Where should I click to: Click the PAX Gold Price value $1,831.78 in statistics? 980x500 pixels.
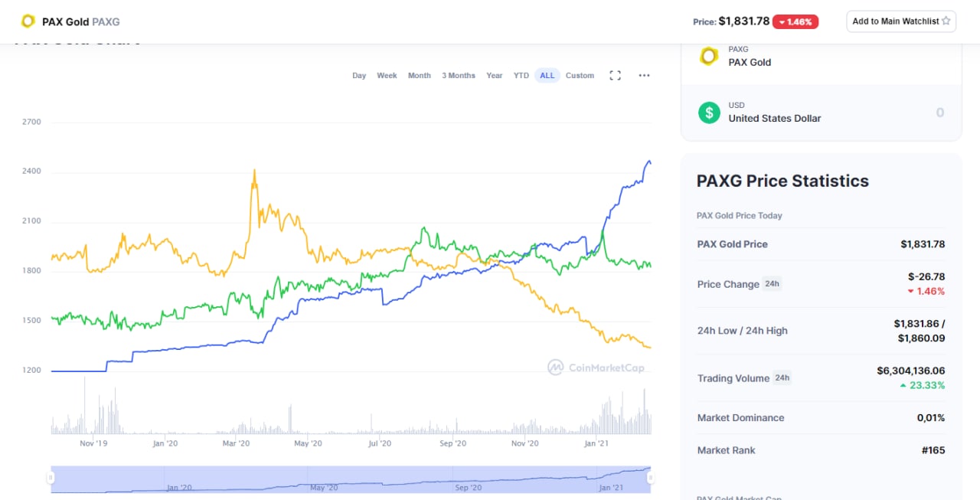click(x=923, y=244)
